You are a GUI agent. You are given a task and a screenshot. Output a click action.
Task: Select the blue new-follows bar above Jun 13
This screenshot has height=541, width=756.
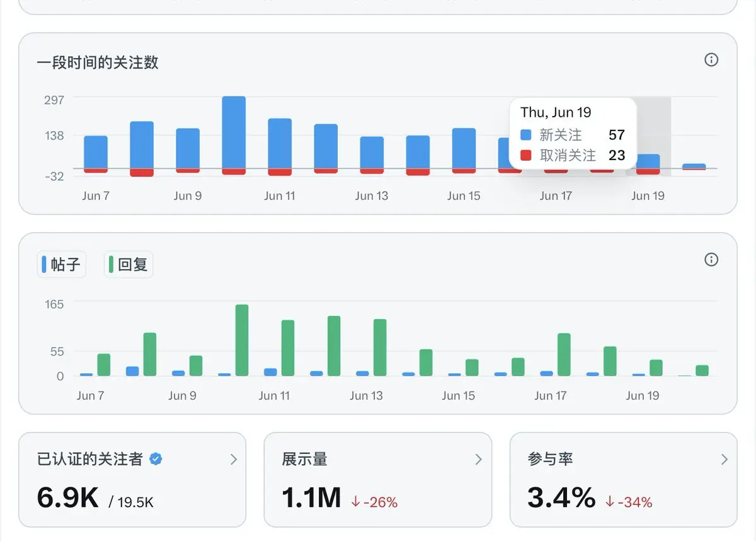pos(372,153)
